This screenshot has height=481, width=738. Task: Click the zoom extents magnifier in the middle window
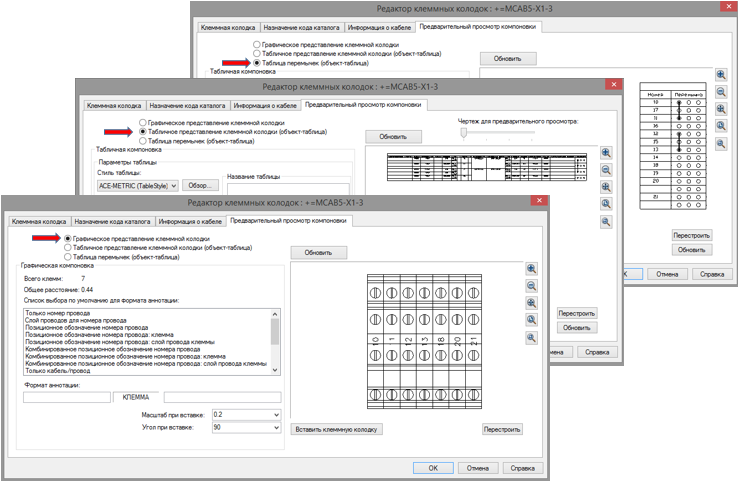(606, 187)
